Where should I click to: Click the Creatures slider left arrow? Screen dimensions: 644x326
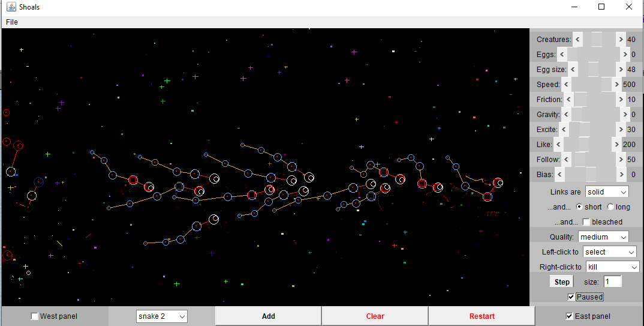[577, 40]
